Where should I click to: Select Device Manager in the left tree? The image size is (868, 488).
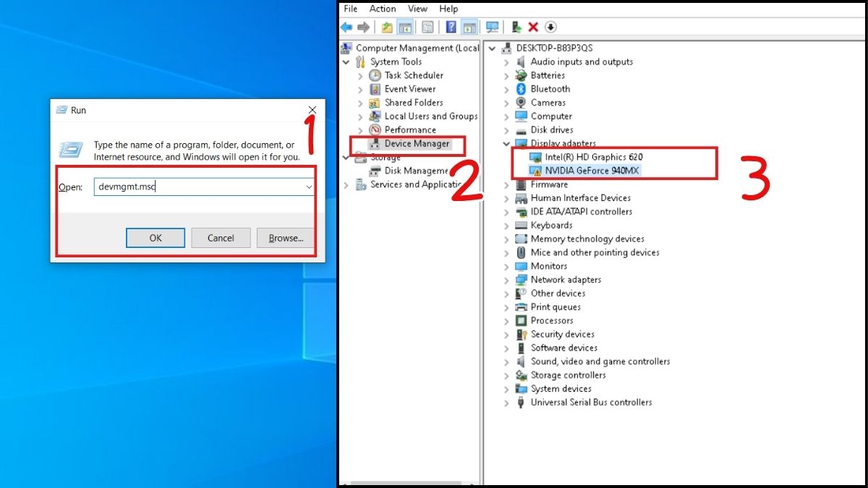click(417, 144)
